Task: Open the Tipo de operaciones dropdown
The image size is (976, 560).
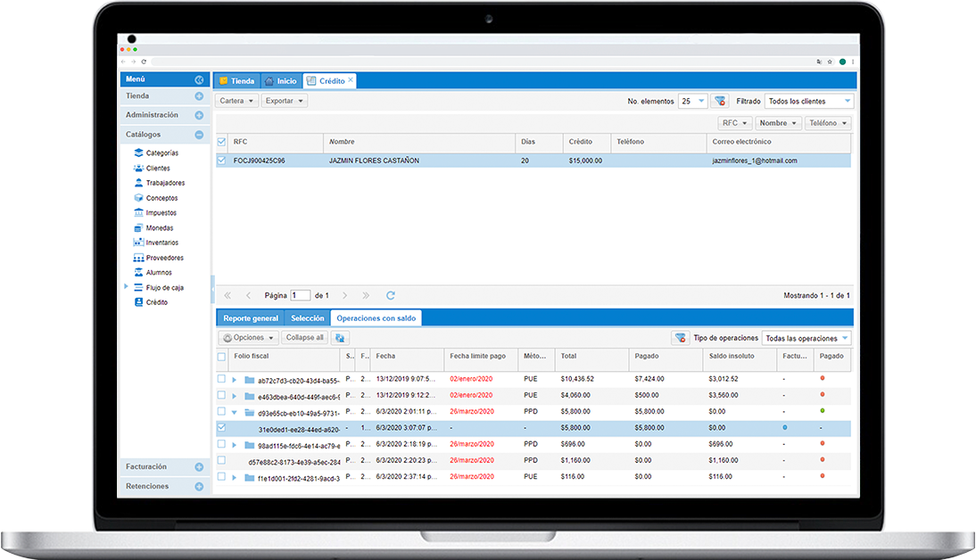Action: coord(806,339)
